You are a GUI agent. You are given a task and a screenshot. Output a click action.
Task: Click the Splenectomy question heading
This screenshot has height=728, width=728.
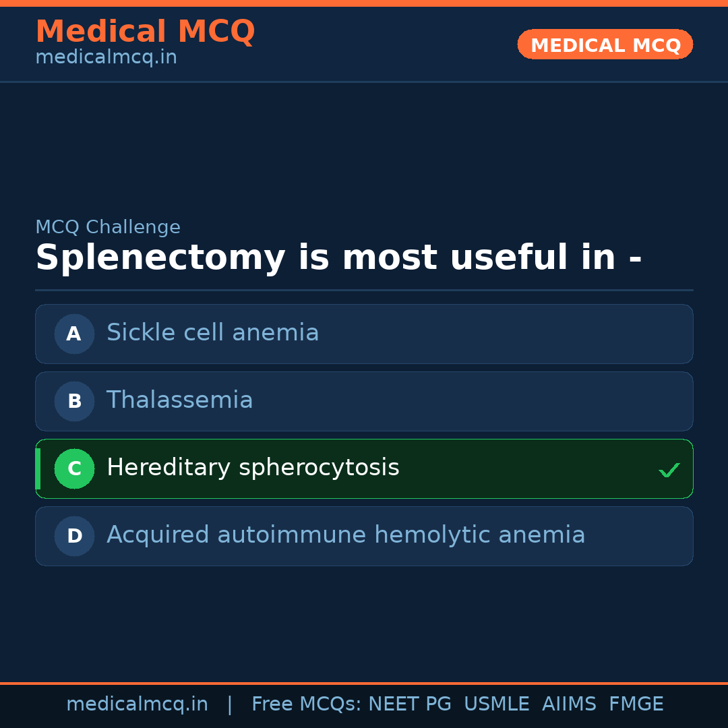(x=338, y=258)
